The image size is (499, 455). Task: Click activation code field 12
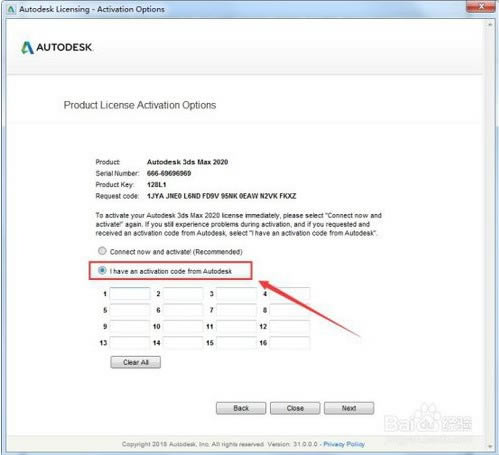click(290, 326)
